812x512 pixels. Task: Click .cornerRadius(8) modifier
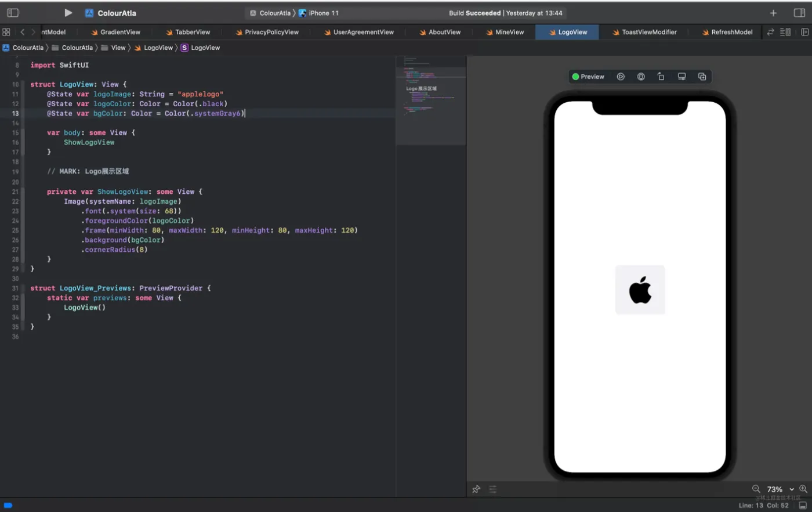(x=114, y=250)
